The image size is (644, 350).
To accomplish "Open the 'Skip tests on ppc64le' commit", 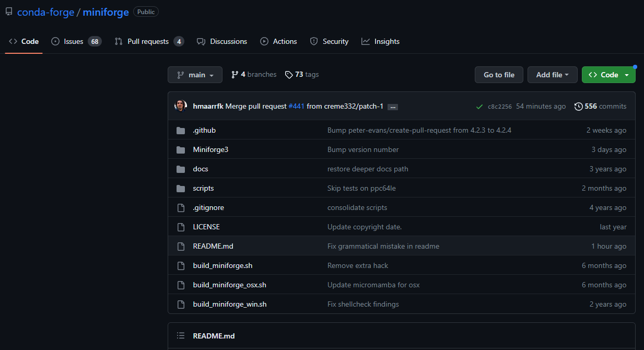I will click(361, 188).
